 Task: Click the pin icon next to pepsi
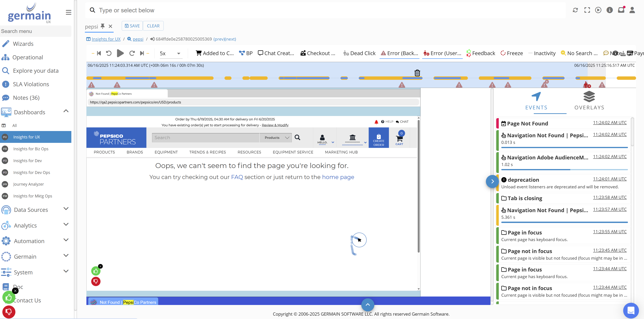102,26
